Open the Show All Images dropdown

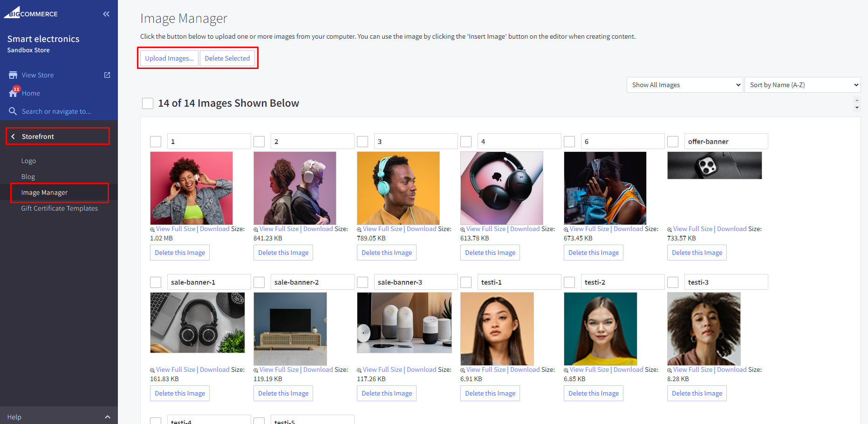tap(684, 85)
